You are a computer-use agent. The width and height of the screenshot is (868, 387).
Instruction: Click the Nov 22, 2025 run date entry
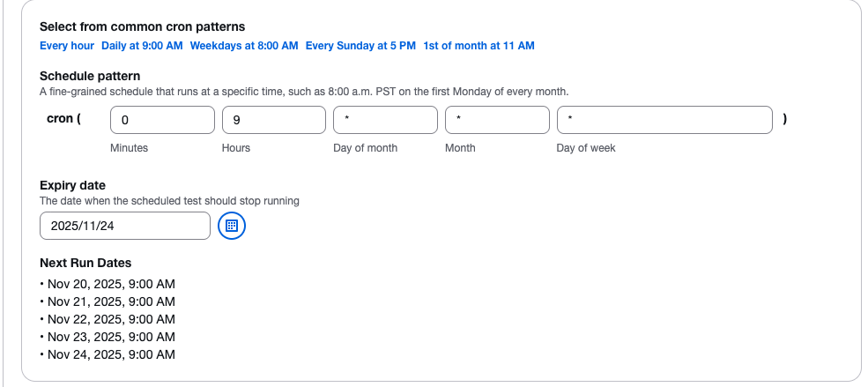(111, 319)
